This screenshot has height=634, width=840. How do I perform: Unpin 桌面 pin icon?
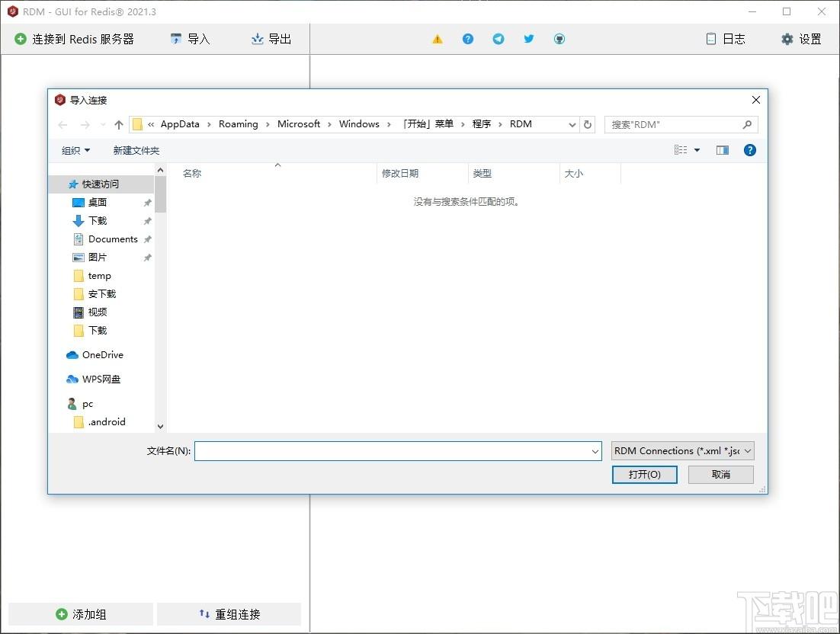pos(147,203)
